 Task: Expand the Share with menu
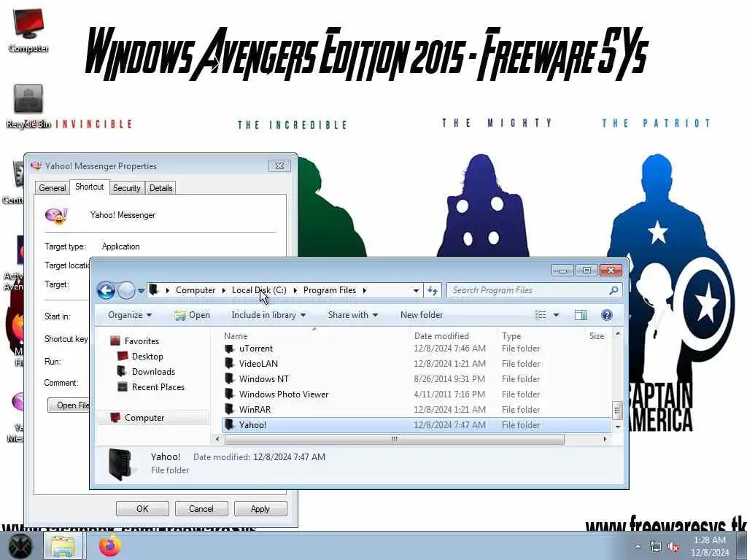coord(352,315)
